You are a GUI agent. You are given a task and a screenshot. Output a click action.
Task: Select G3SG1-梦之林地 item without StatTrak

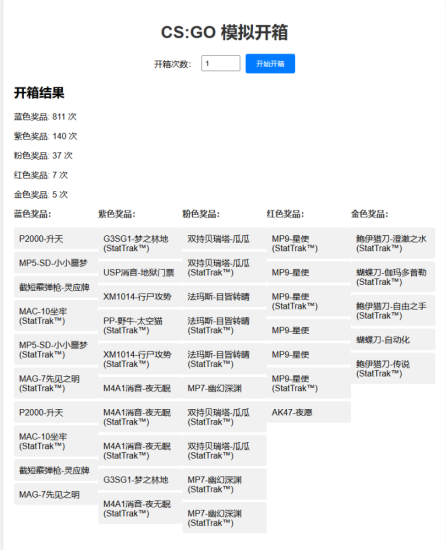tap(140, 480)
